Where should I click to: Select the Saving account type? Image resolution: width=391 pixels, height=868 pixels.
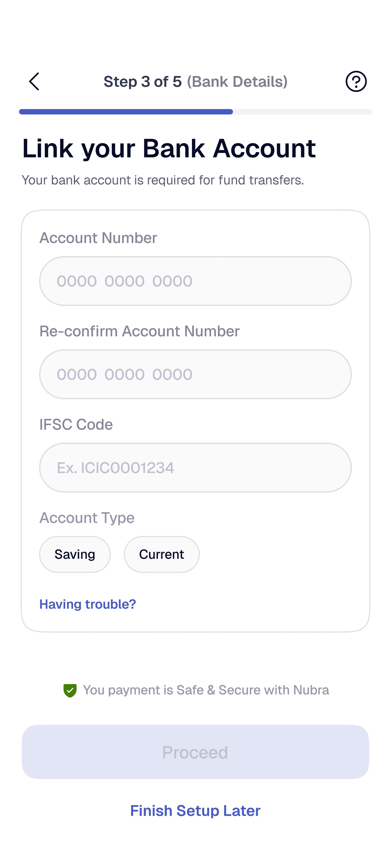[75, 554]
